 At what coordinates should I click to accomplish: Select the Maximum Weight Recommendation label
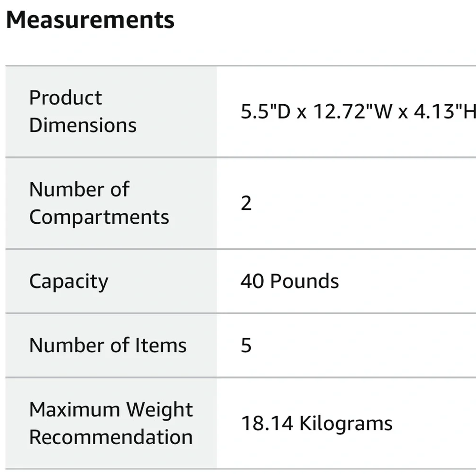coord(111,423)
